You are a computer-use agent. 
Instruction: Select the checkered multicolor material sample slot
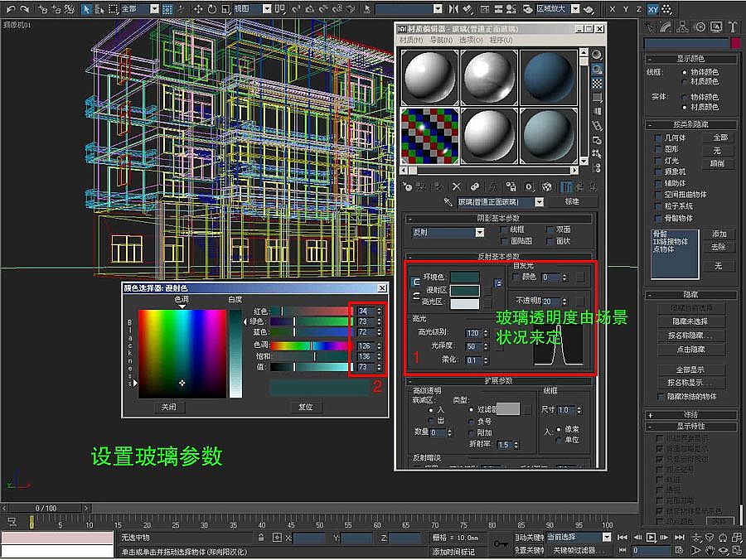point(429,136)
